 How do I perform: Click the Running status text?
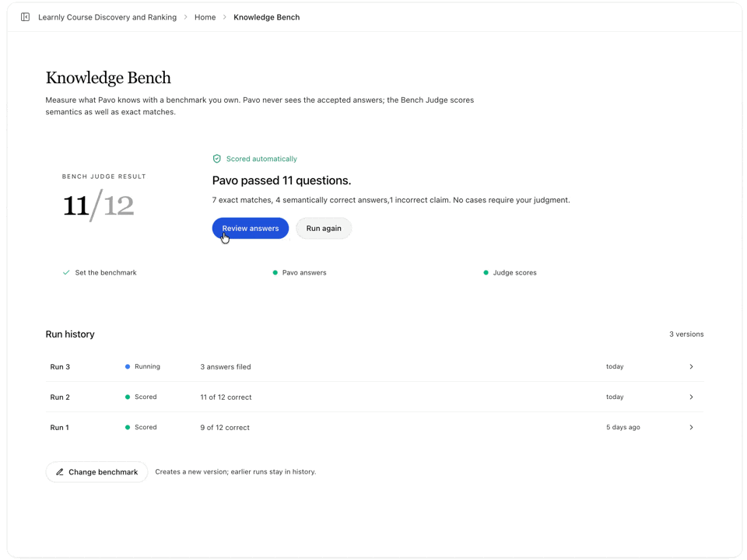147,366
